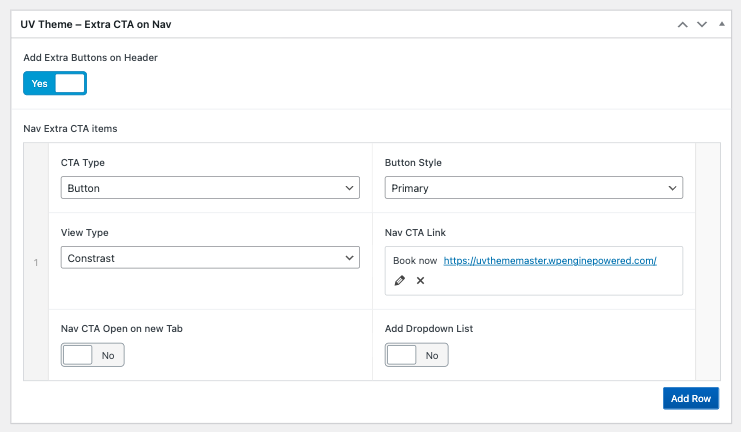Click the Book now link title text
Image resolution: width=741 pixels, height=432 pixels.
tap(414, 260)
